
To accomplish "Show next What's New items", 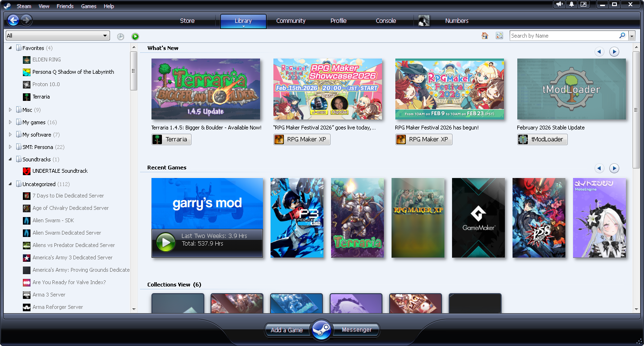I will pyautogui.click(x=614, y=51).
